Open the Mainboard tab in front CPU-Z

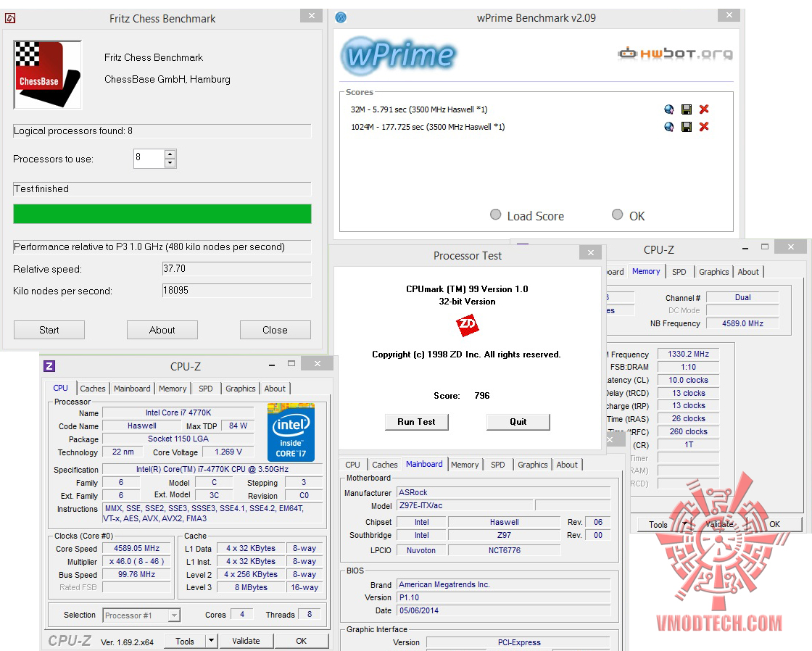pos(132,389)
